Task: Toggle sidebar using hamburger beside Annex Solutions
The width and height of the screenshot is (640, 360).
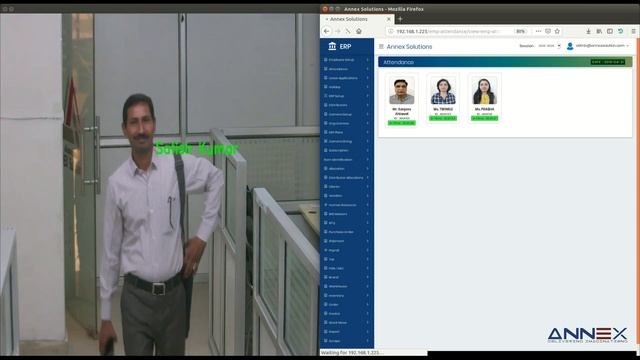Action: 381,47
